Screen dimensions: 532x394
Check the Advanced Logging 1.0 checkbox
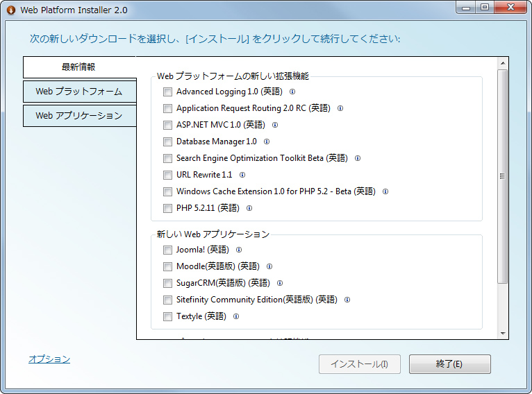point(167,92)
